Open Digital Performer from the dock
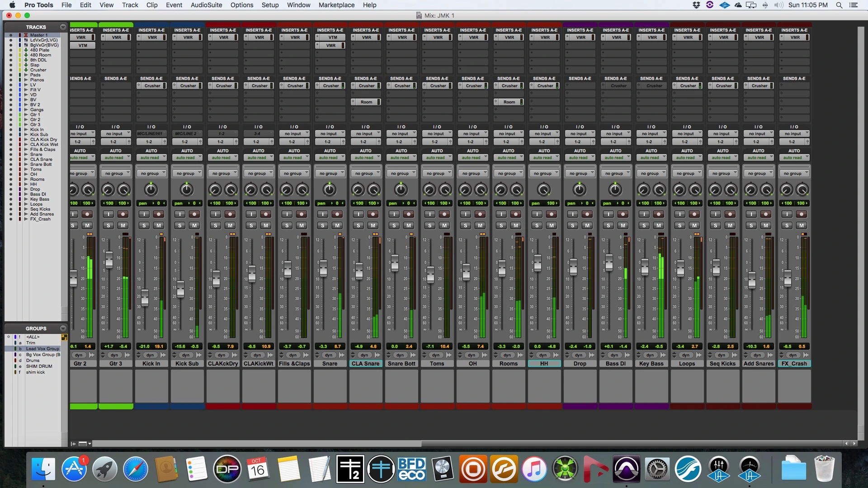868x488 pixels. (x=227, y=469)
